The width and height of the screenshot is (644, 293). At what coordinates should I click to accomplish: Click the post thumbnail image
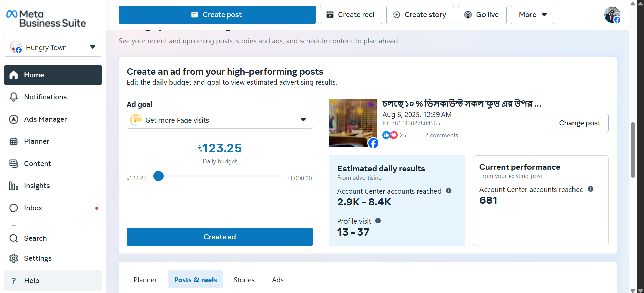pos(353,123)
